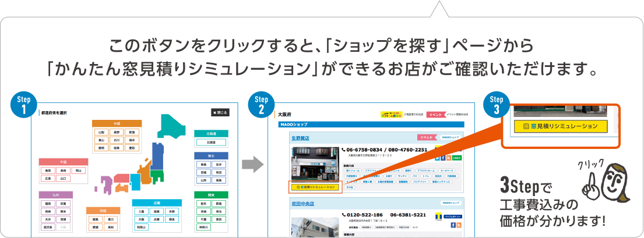
Task: Open the 吹田中央店 shop link
Action: point(302,204)
